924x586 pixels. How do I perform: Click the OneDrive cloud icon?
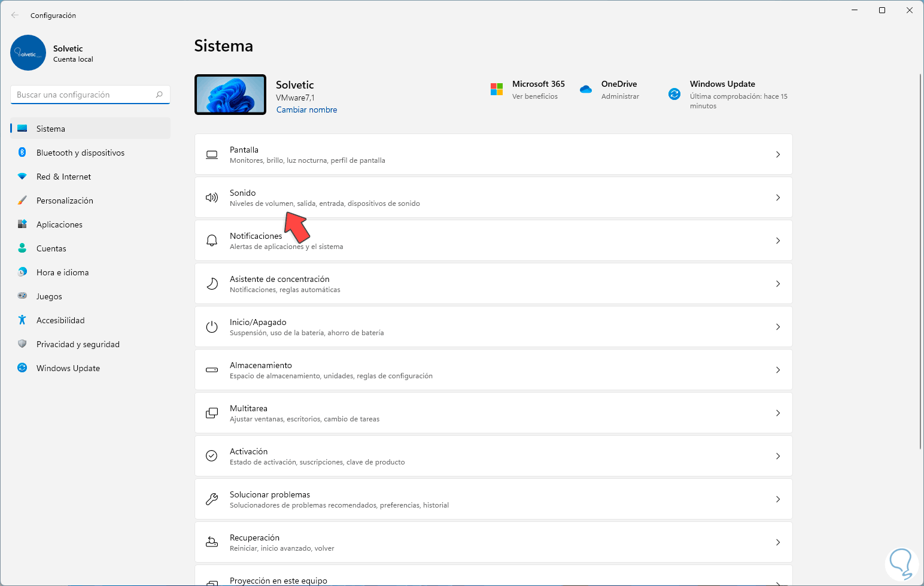click(x=586, y=89)
